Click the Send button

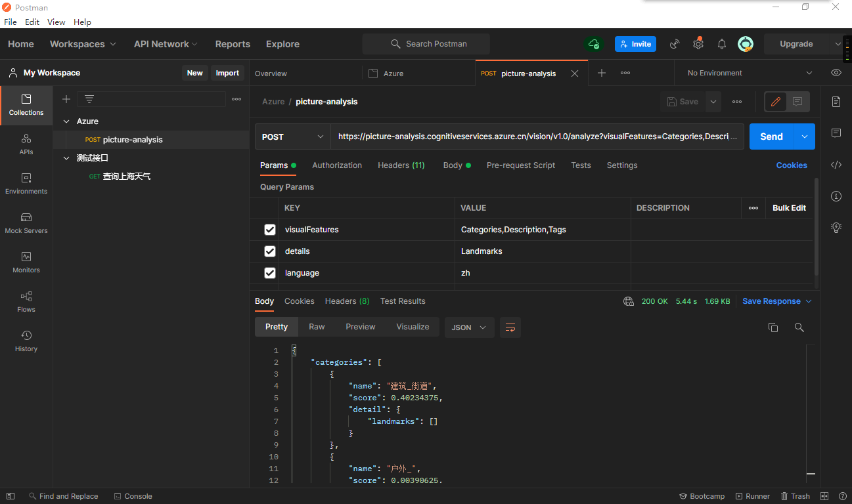tap(772, 136)
